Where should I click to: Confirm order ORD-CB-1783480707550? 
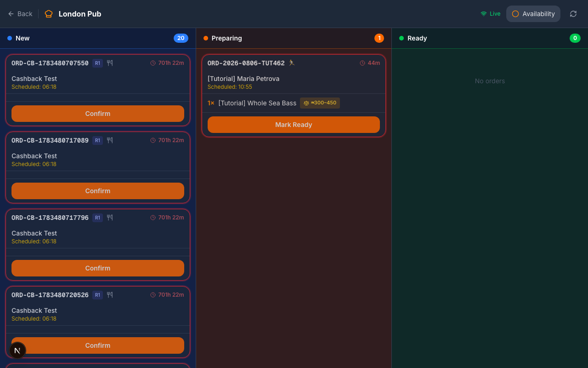point(98,114)
